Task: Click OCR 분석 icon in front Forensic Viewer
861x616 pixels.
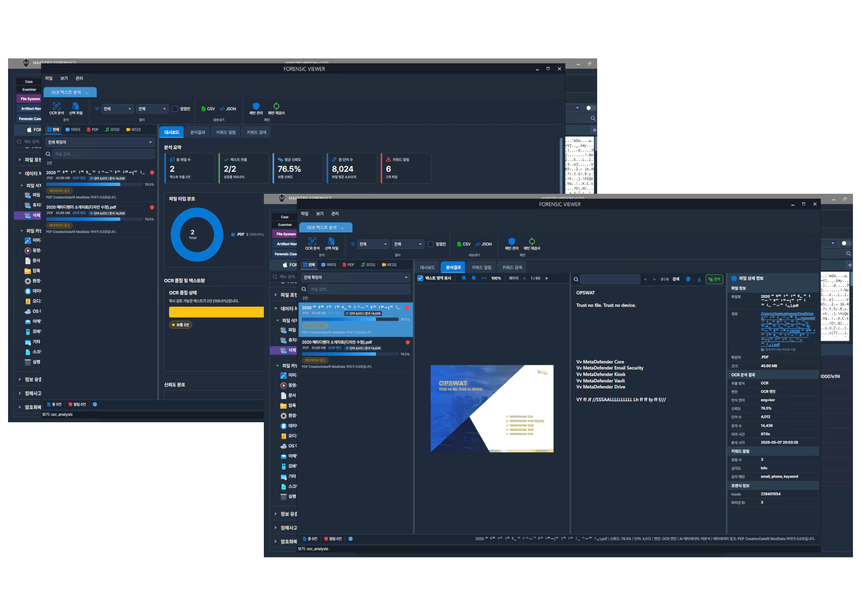Action: 312,241
